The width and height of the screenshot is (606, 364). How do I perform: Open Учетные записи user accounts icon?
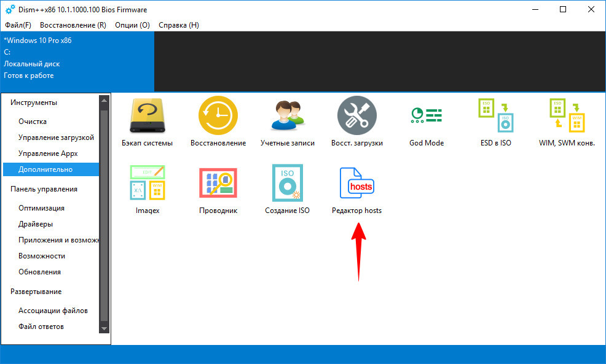[x=288, y=115]
